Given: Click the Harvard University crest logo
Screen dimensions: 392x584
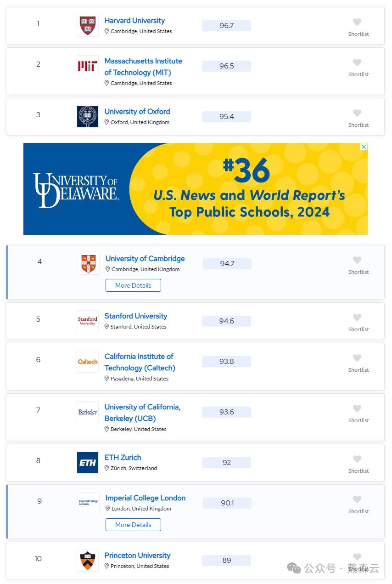Looking at the screenshot, I should click(x=87, y=26).
